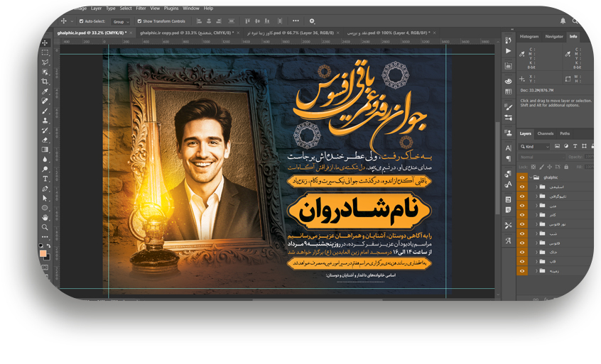
Task: Select the Zoom magnifier tool
Action: tap(45, 227)
